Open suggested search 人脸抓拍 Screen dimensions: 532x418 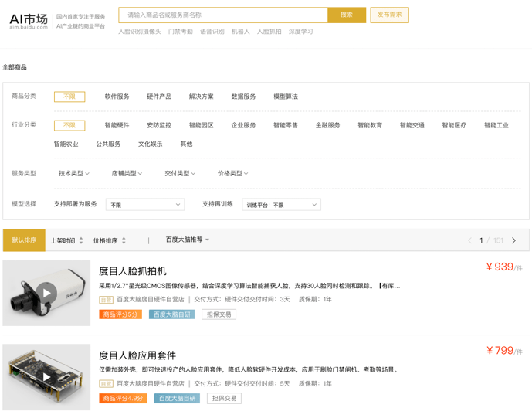coord(269,32)
